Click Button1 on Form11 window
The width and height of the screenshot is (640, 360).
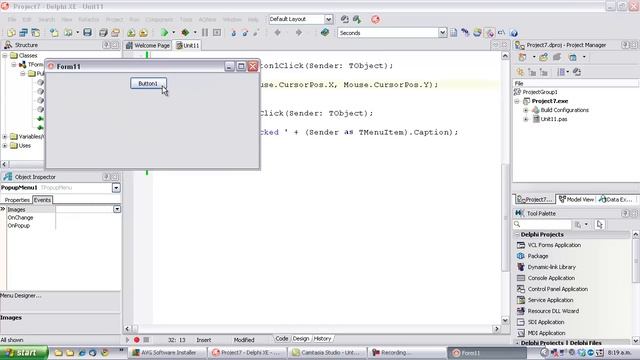148,83
